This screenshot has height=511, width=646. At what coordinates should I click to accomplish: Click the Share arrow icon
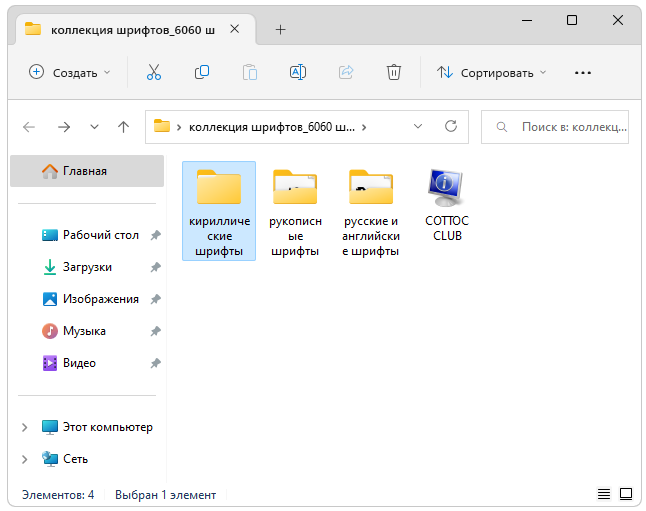coord(346,73)
